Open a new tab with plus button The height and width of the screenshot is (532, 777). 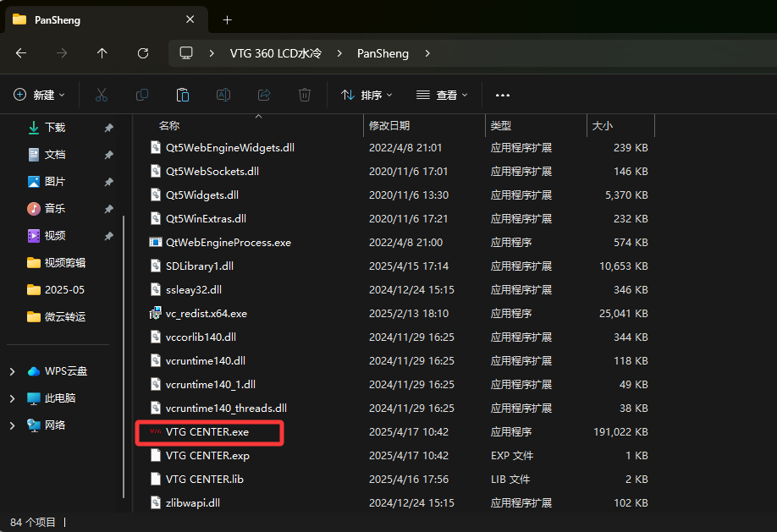pyautogui.click(x=227, y=19)
